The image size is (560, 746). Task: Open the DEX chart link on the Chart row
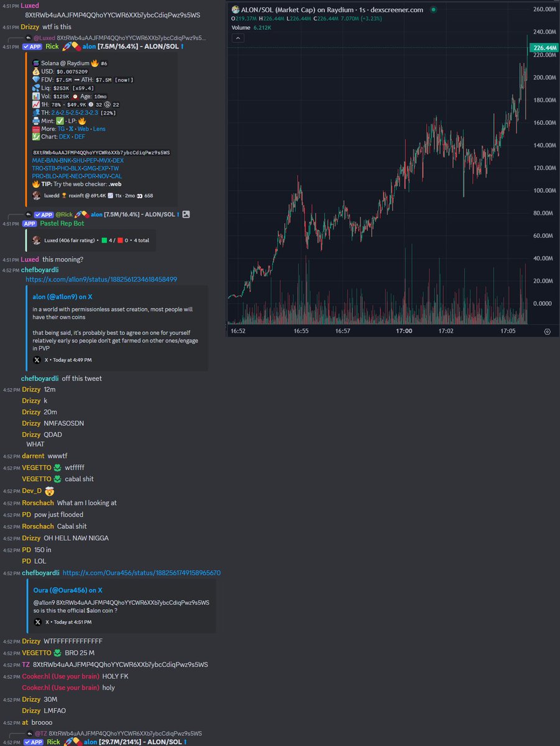(65, 137)
